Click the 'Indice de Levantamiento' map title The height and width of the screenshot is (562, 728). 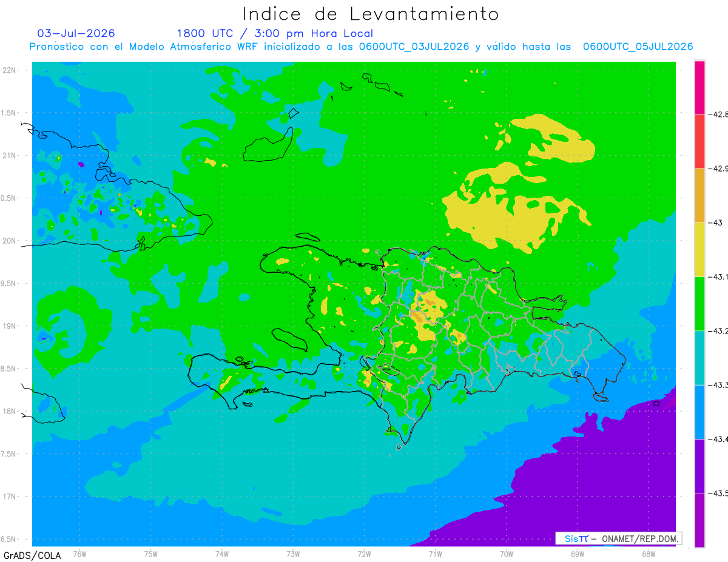pos(371,14)
